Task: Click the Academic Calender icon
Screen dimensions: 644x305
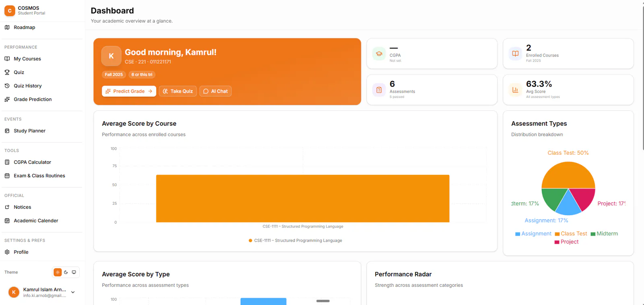Action: [x=7, y=220]
